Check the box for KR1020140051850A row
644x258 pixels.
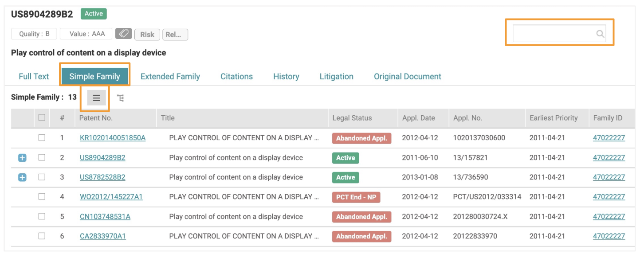42,138
